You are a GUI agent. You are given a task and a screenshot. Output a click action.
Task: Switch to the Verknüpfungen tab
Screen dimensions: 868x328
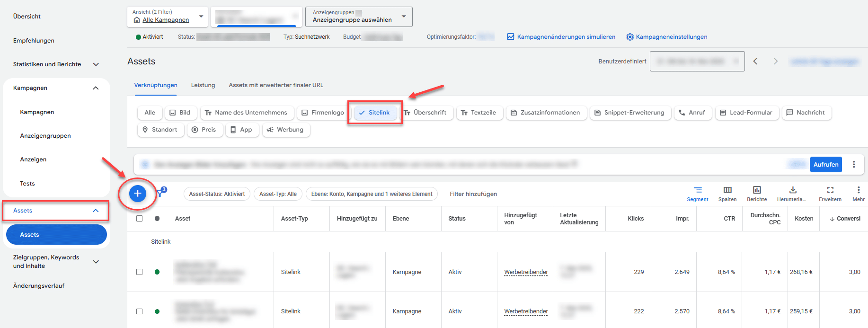click(x=156, y=85)
